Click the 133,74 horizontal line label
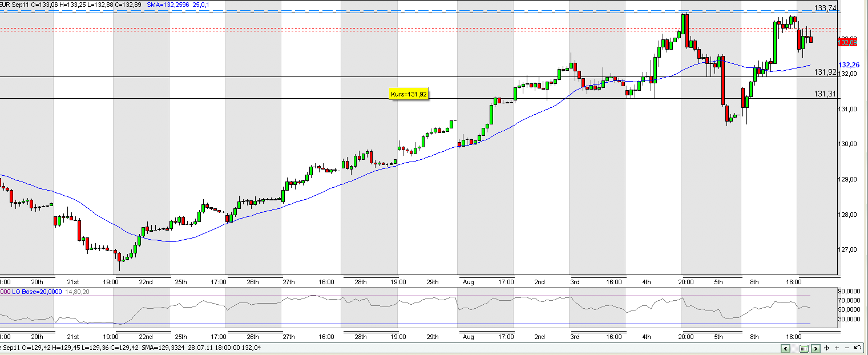Image resolution: width=868 pixels, height=355 pixels. (x=826, y=8)
